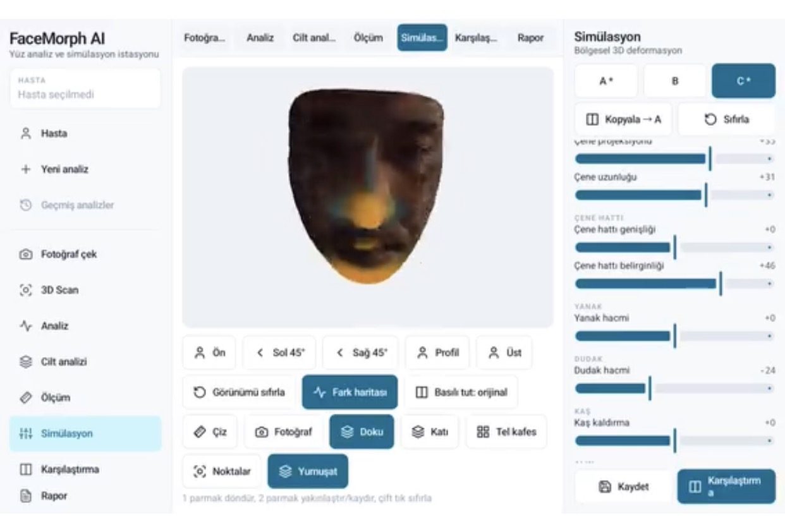The image size is (785, 532).
Task: Go to Analiz in the sidebar
Action: point(85,326)
